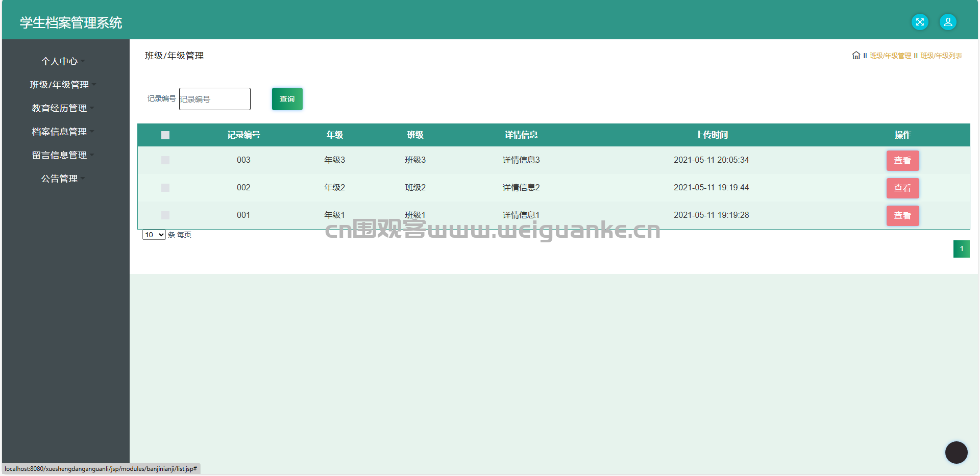This screenshot has width=980, height=476.
Task: Expand the 留言信息管理 menu
Action: tap(63, 155)
